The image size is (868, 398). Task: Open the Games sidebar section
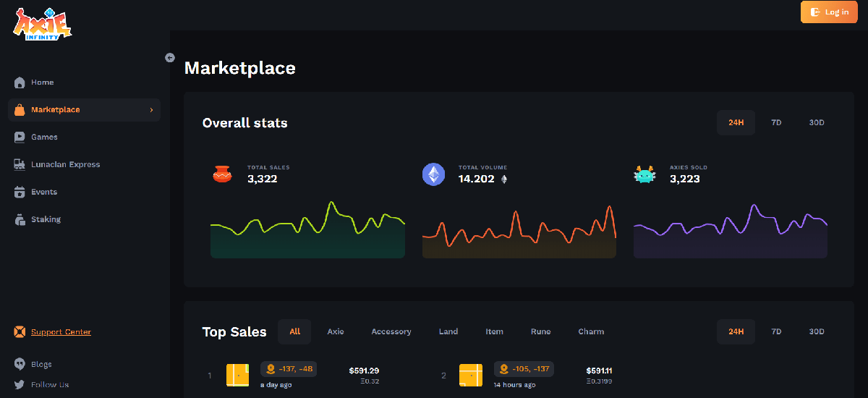point(44,137)
